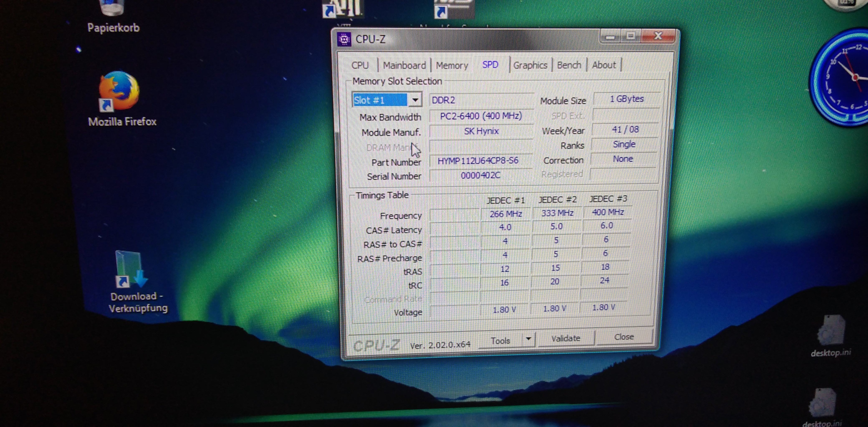Click the 266 MHz frequency cell
This screenshot has height=427, width=868.
tap(505, 214)
